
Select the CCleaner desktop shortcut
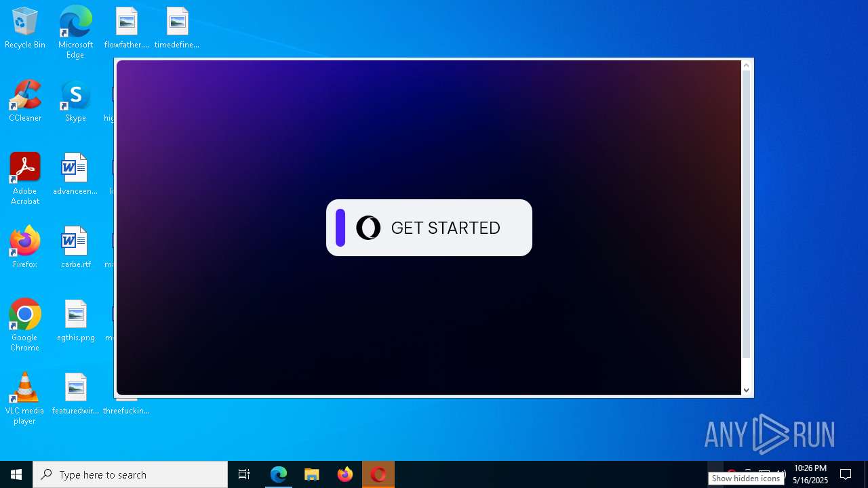pos(25,102)
